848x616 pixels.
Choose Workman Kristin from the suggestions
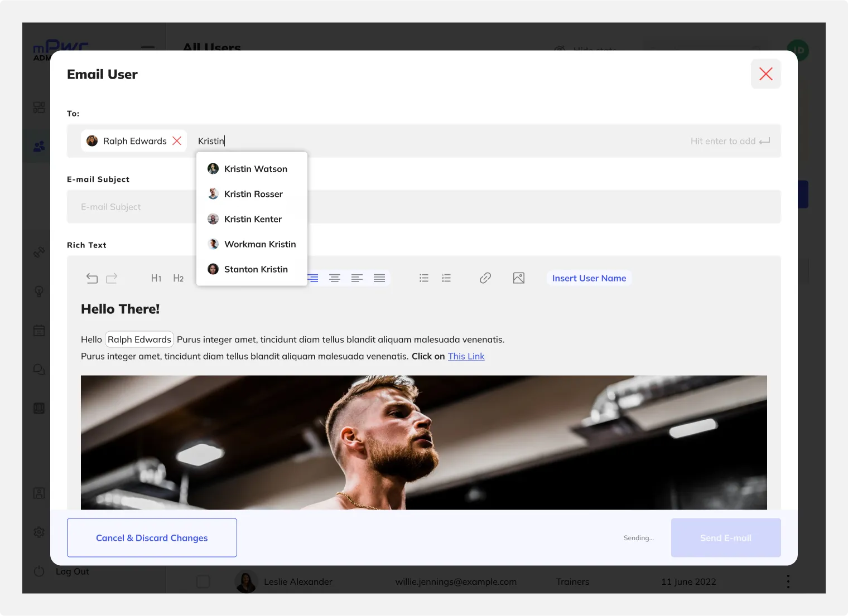click(x=252, y=244)
